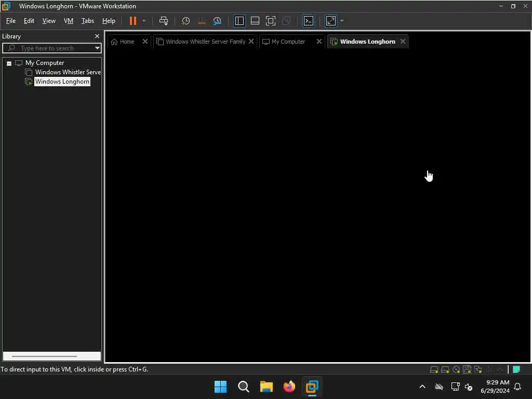
Task: Click the second hard disk status icon
Action: (x=445, y=369)
